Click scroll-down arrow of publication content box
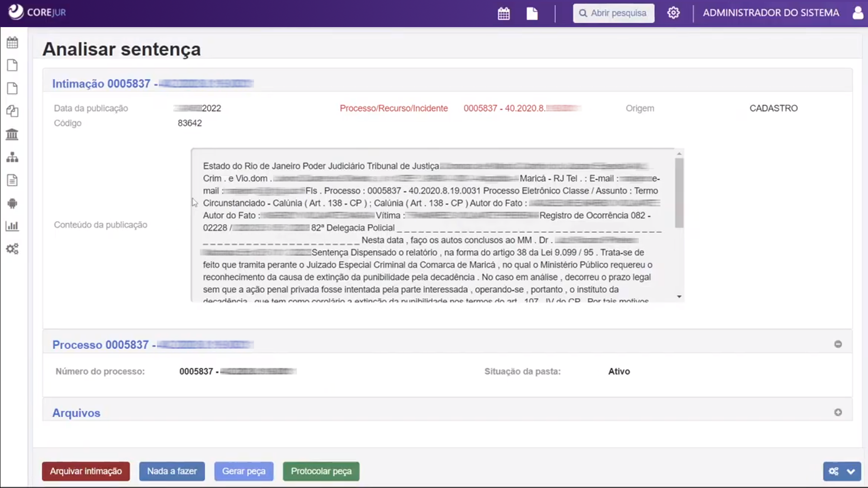The image size is (868, 488). tap(679, 297)
